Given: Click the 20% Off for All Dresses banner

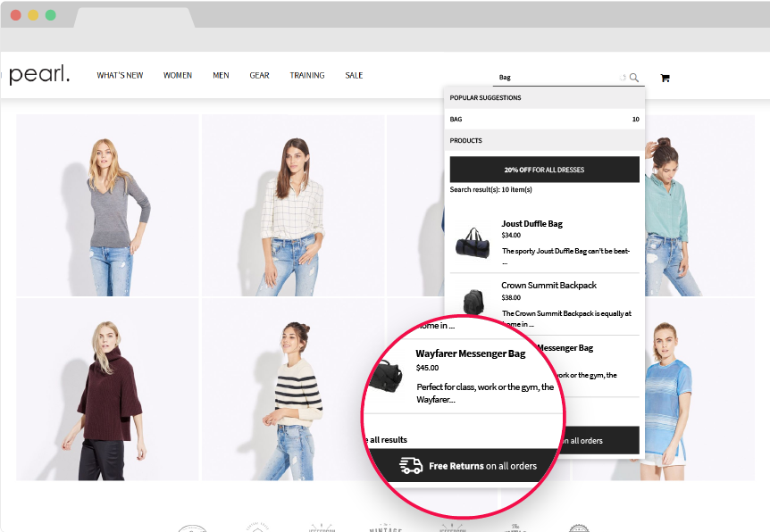Looking at the screenshot, I should coord(544,170).
